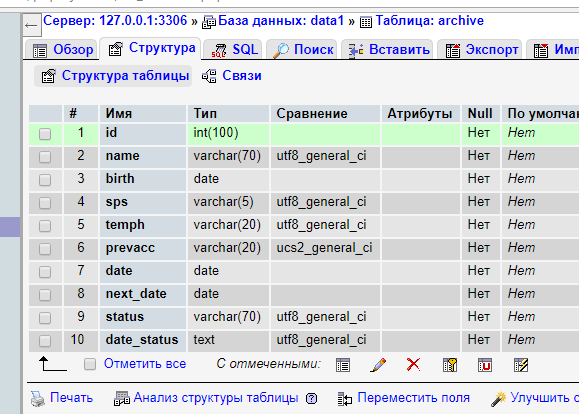Collapse navigation panel with left arrow button
Image resolution: width=579 pixels, height=414 pixels.
click(x=31, y=25)
